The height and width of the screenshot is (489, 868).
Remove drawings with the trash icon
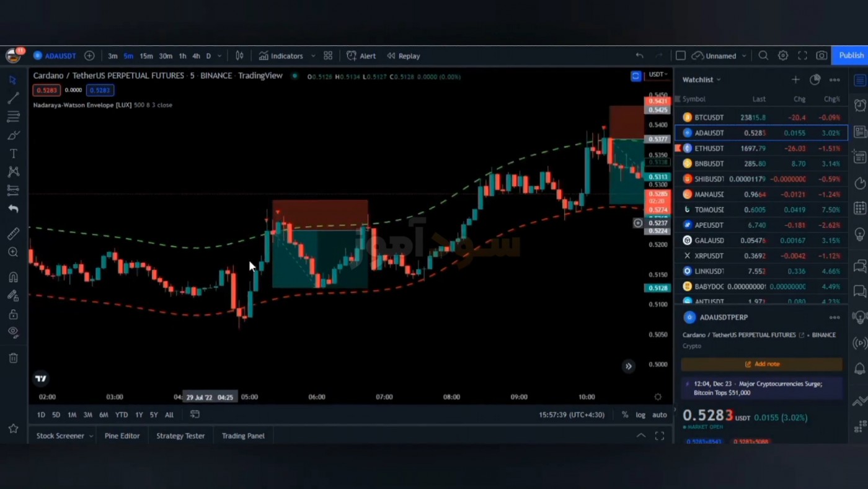pos(13,358)
